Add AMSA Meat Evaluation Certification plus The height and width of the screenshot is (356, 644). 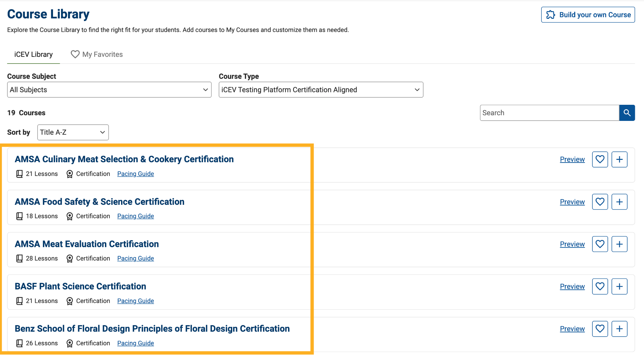[x=620, y=244]
